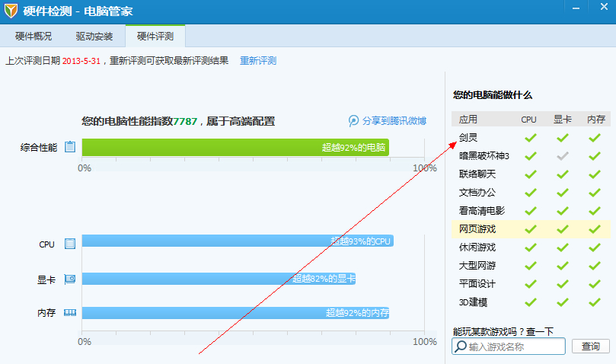The height and width of the screenshot is (364, 616).
Task: Click the performance score 7787
Action: pyautogui.click(x=185, y=121)
